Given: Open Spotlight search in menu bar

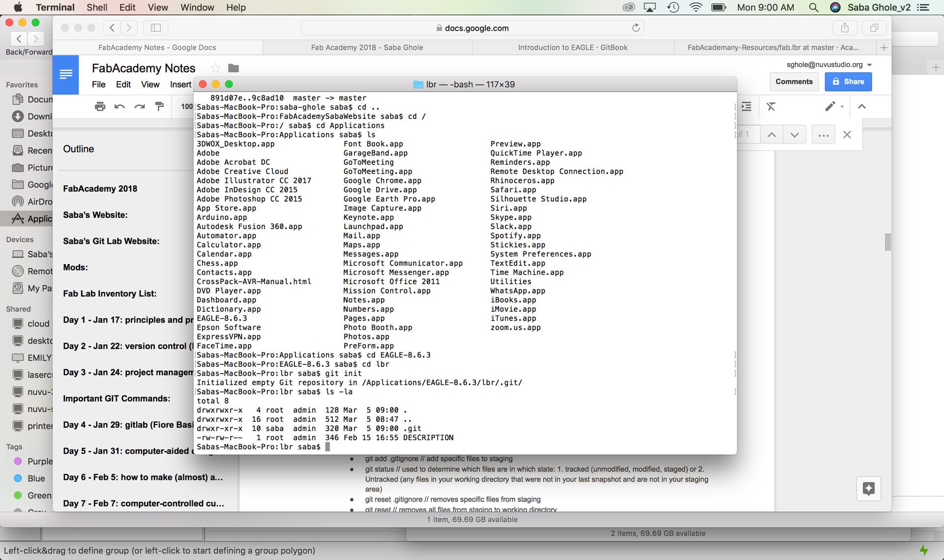Looking at the screenshot, I should click(814, 7).
